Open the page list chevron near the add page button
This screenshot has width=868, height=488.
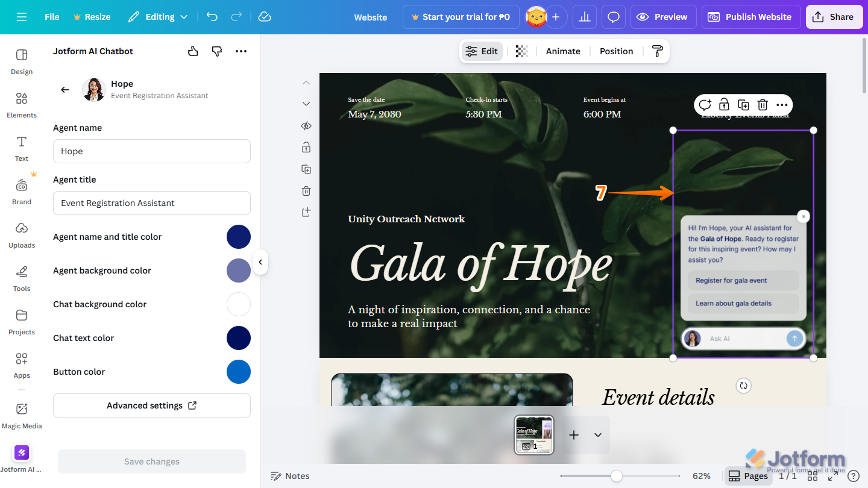(x=597, y=434)
